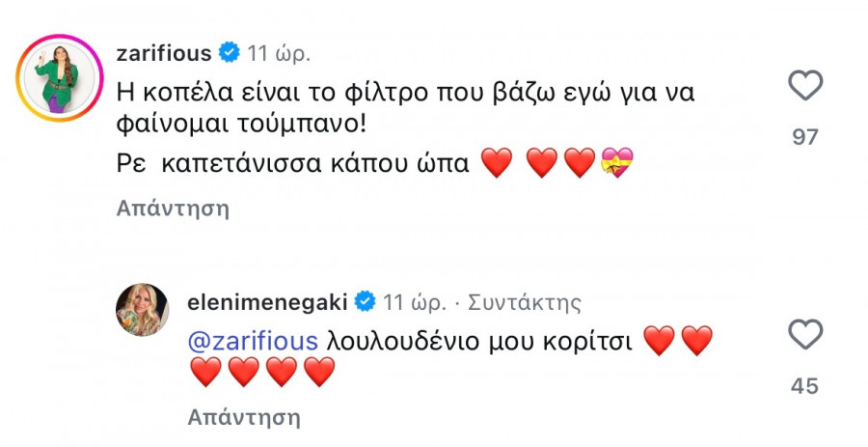
Task: Click the Συντάκτης author label
Action: 524,302
